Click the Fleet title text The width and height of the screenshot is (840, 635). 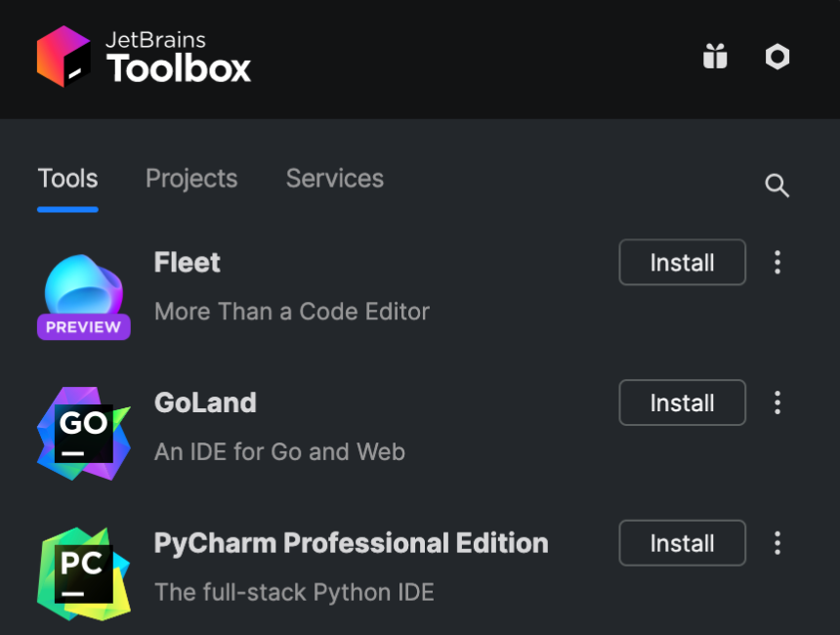[187, 262]
